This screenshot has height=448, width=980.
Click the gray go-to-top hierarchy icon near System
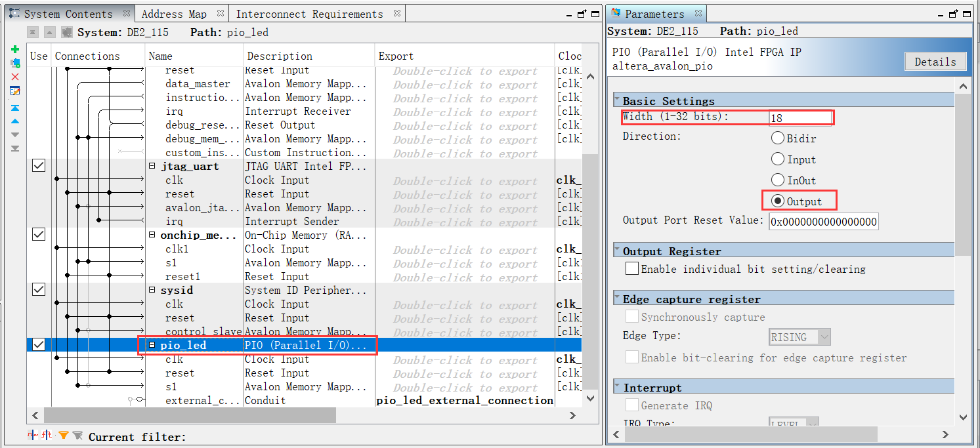(32, 32)
